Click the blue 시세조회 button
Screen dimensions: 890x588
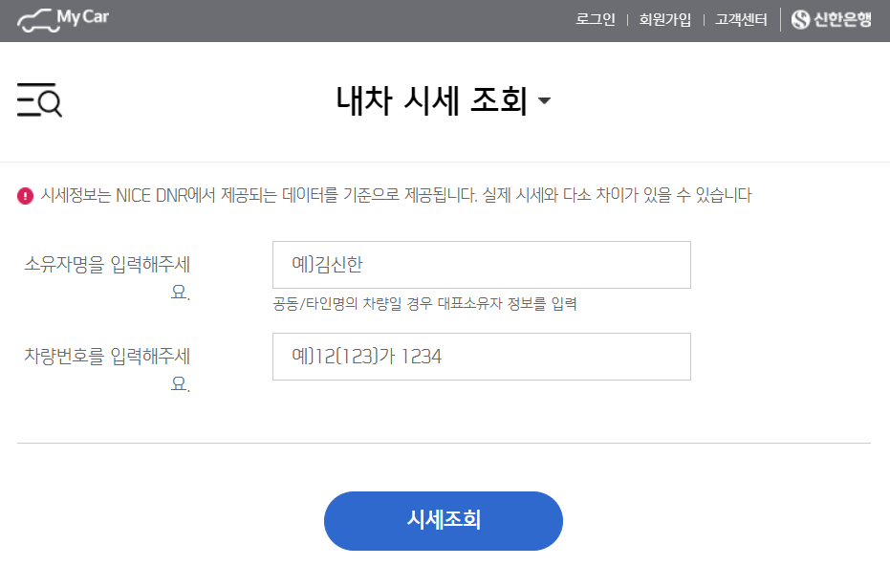point(444,520)
